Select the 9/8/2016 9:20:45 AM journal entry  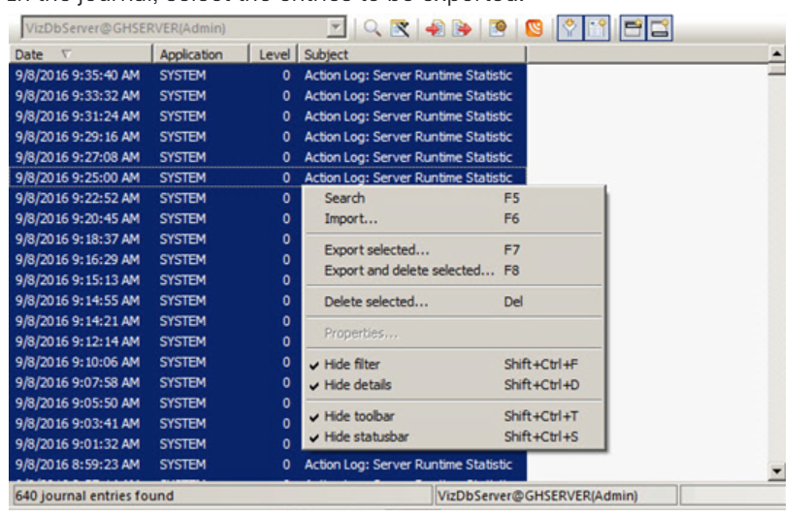pyautogui.click(x=155, y=218)
